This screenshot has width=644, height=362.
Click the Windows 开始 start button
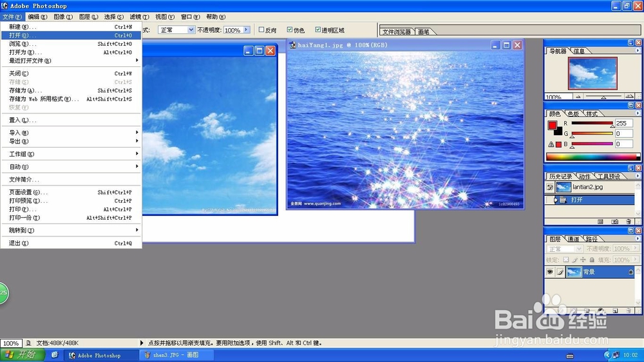tap(23, 355)
